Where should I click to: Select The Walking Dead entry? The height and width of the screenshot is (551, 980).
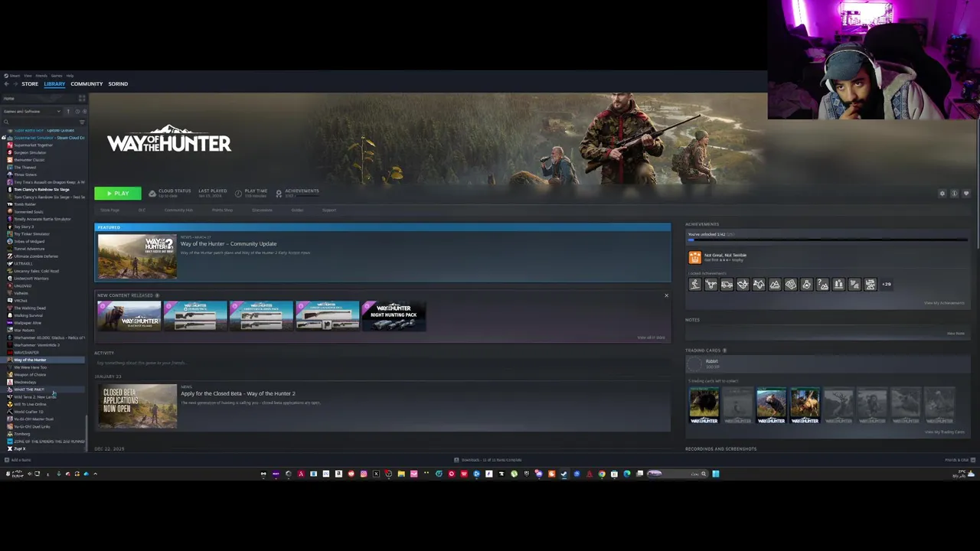pyautogui.click(x=30, y=308)
